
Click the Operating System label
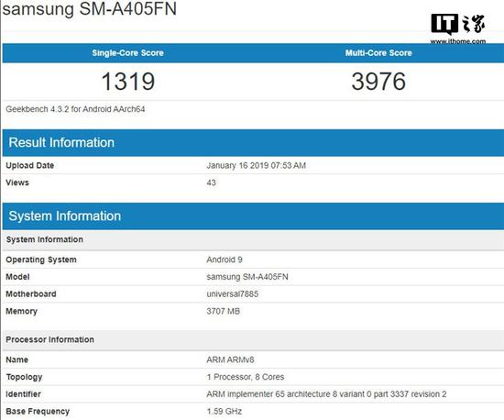(41, 260)
